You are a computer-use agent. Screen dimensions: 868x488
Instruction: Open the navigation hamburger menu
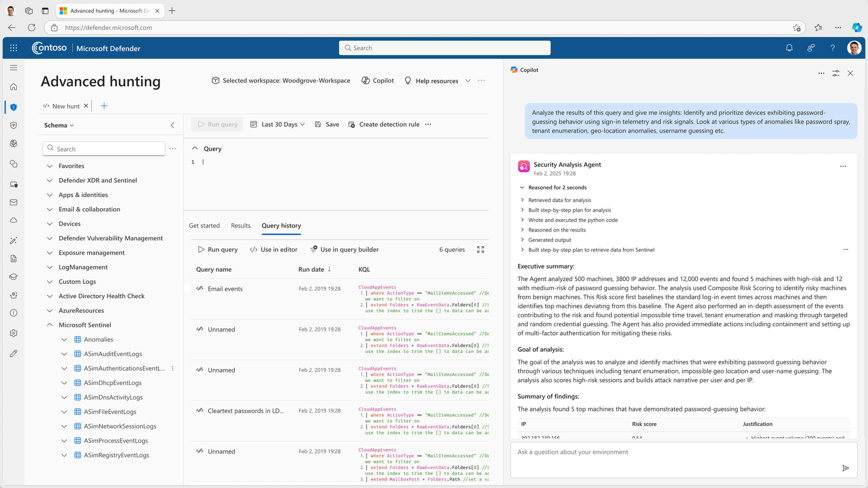pos(14,68)
